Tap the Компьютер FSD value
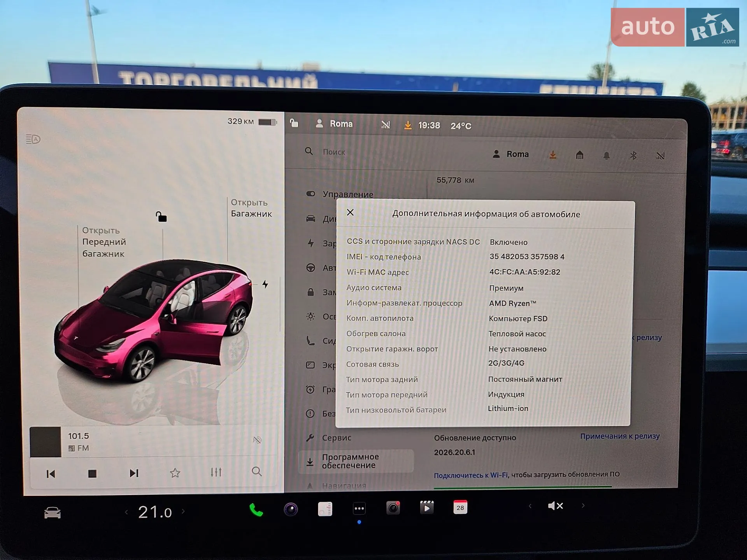Screen dimensions: 747x560 518,318
